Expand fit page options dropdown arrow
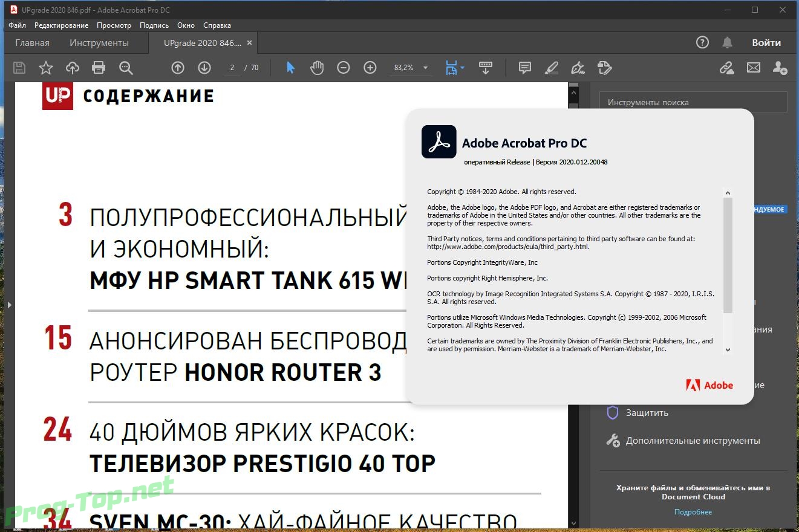This screenshot has height=532, width=799. (463, 68)
